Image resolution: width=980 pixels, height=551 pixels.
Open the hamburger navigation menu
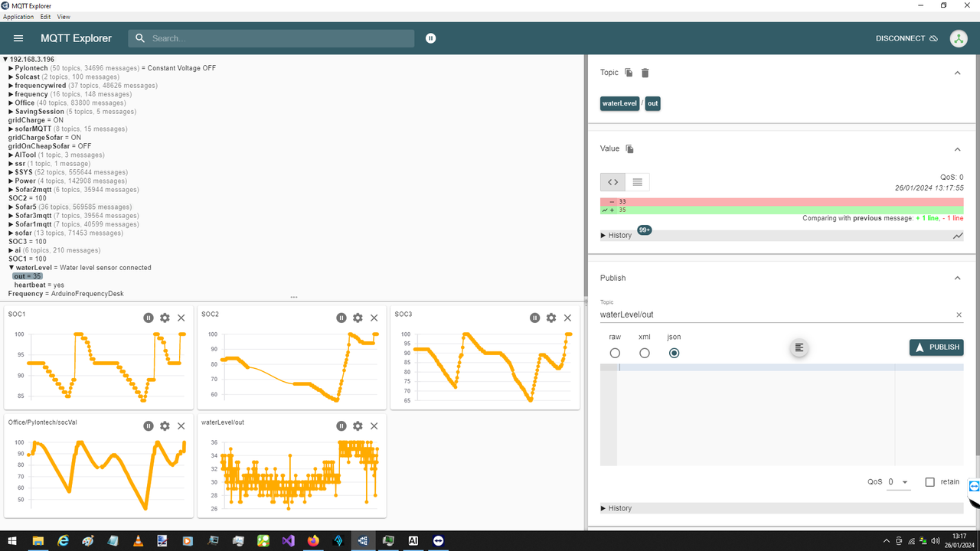tap(18, 38)
